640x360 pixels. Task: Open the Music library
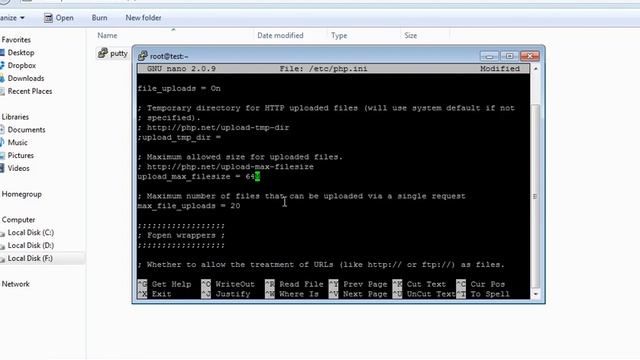click(17, 142)
